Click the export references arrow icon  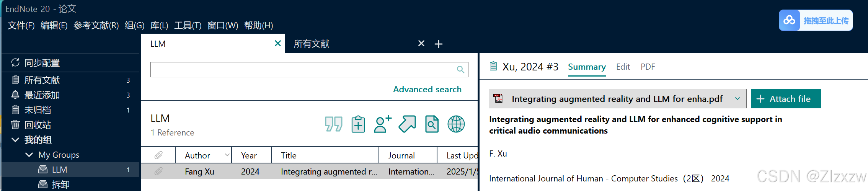(407, 124)
